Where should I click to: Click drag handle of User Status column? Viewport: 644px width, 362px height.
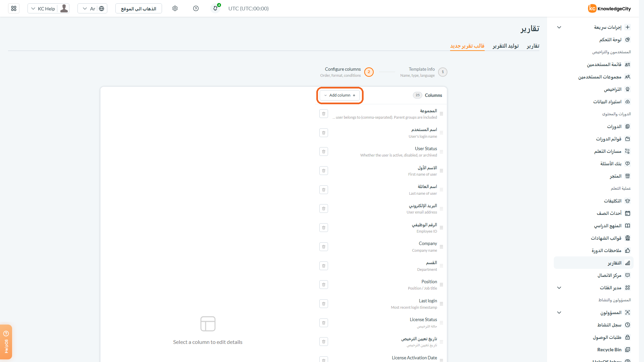(x=441, y=152)
